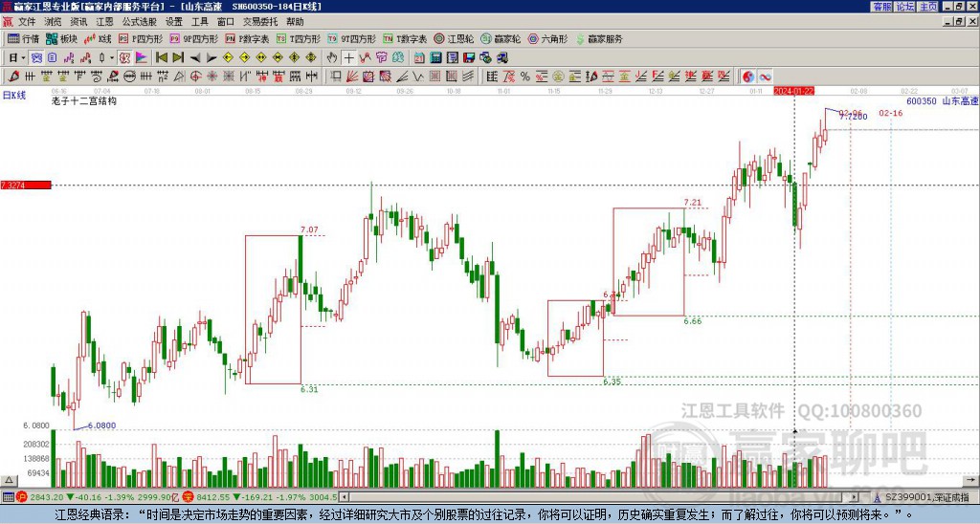Click the black left-pointing arrow icon

coord(195,58)
